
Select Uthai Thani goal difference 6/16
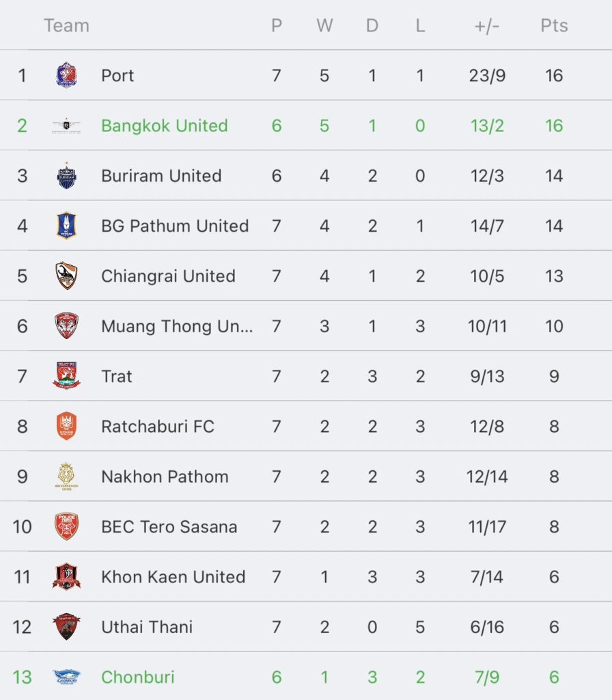click(486, 628)
